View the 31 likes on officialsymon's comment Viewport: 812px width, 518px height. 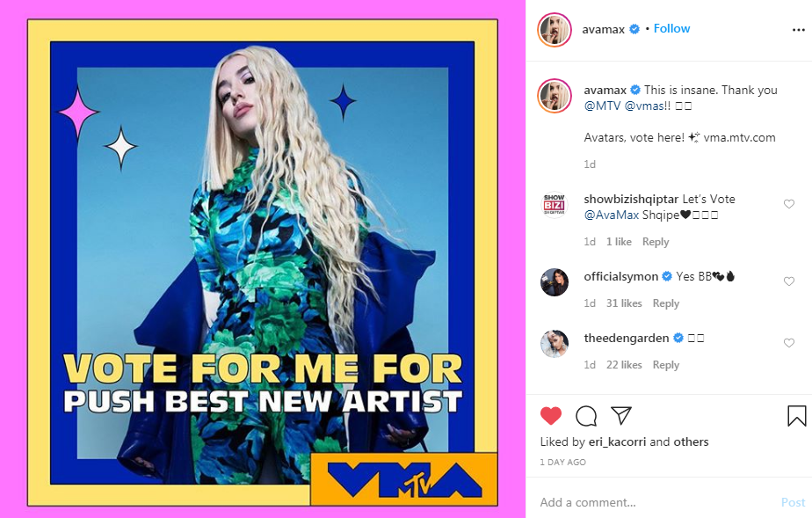click(624, 303)
